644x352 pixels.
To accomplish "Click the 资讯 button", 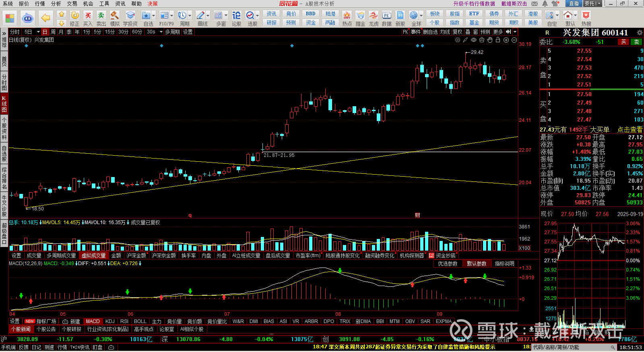I will point(272,14).
